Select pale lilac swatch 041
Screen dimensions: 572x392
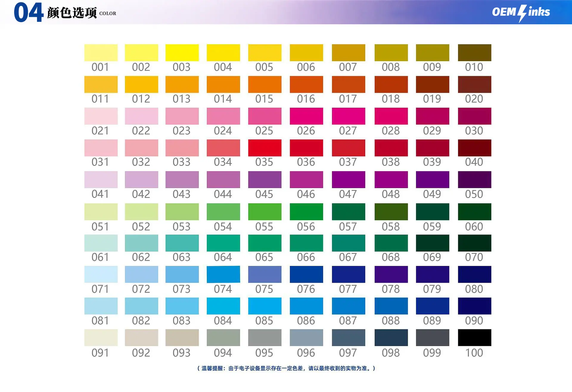coord(101,180)
